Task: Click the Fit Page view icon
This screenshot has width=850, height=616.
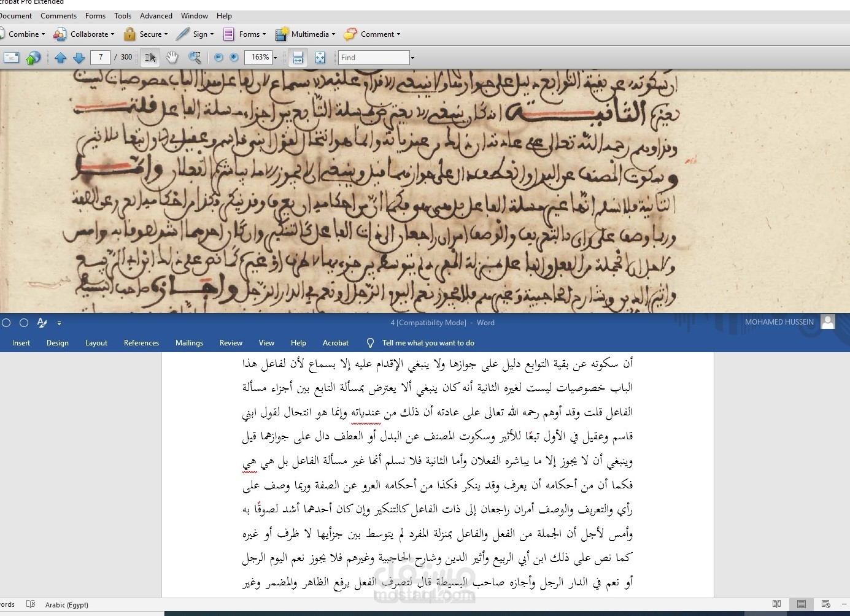Action: [320, 58]
